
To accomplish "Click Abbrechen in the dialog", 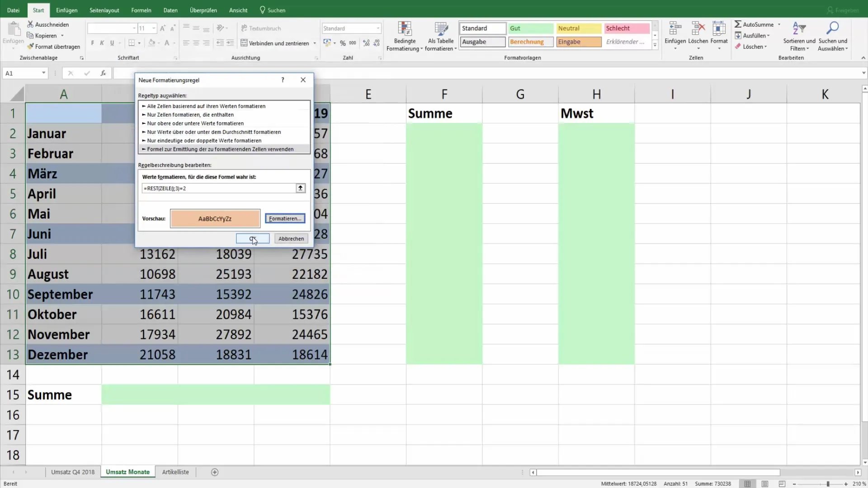I will click(291, 239).
